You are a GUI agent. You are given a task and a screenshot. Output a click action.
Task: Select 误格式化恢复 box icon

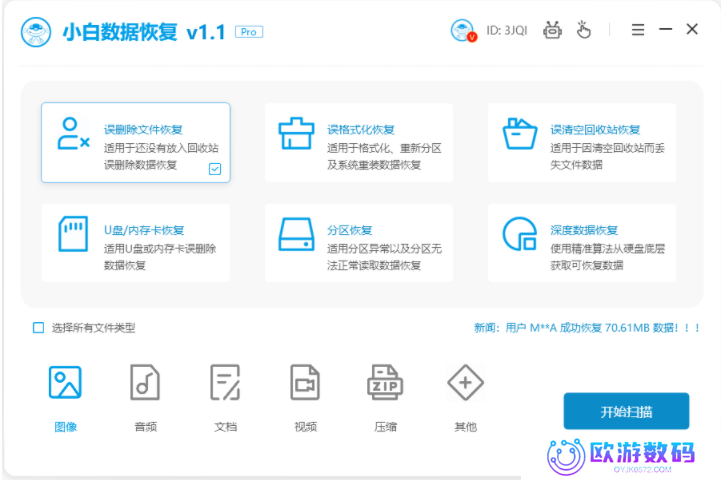[296, 133]
